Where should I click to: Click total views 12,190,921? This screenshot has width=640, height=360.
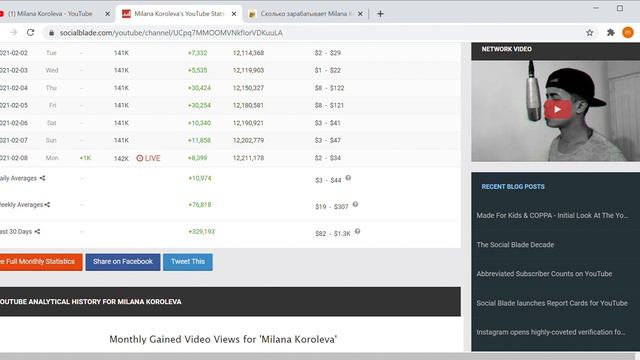[249, 123]
